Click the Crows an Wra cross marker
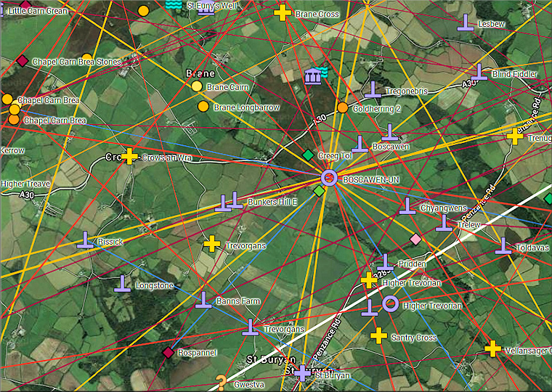The image size is (552, 392). point(129,156)
